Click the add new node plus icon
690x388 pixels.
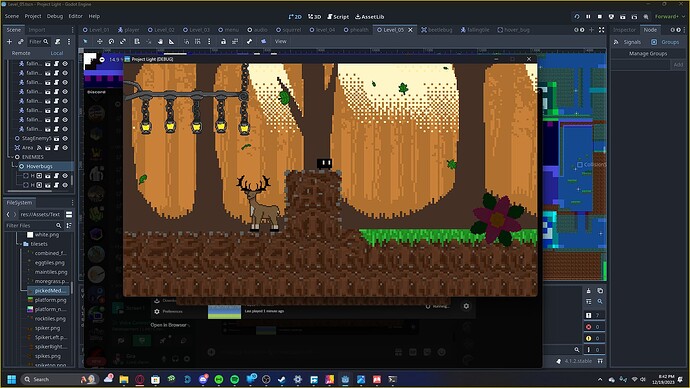tap(9, 41)
